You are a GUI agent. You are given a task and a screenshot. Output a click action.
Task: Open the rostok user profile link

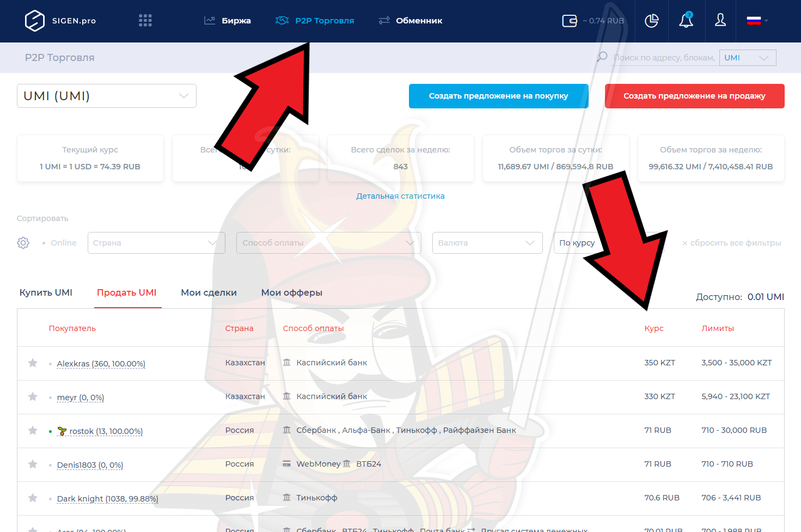[100, 431]
